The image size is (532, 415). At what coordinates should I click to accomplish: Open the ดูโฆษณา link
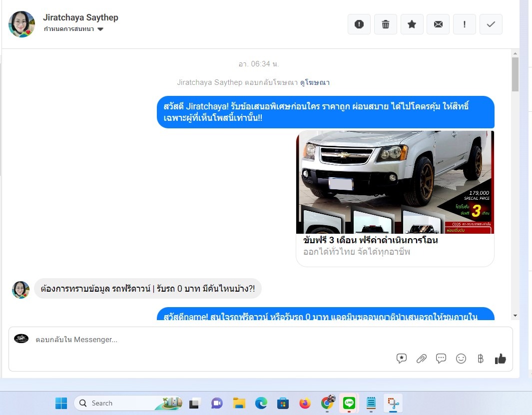pyautogui.click(x=315, y=82)
